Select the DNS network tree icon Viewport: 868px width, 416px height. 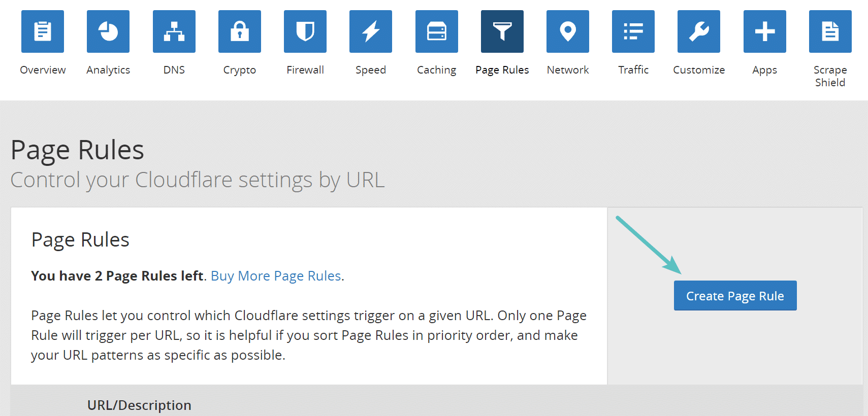[174, 31]
